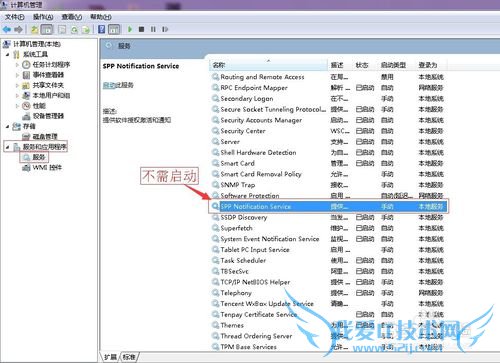Select System Event Notification Service row
The image size is (500, 363).
(328, 239)
